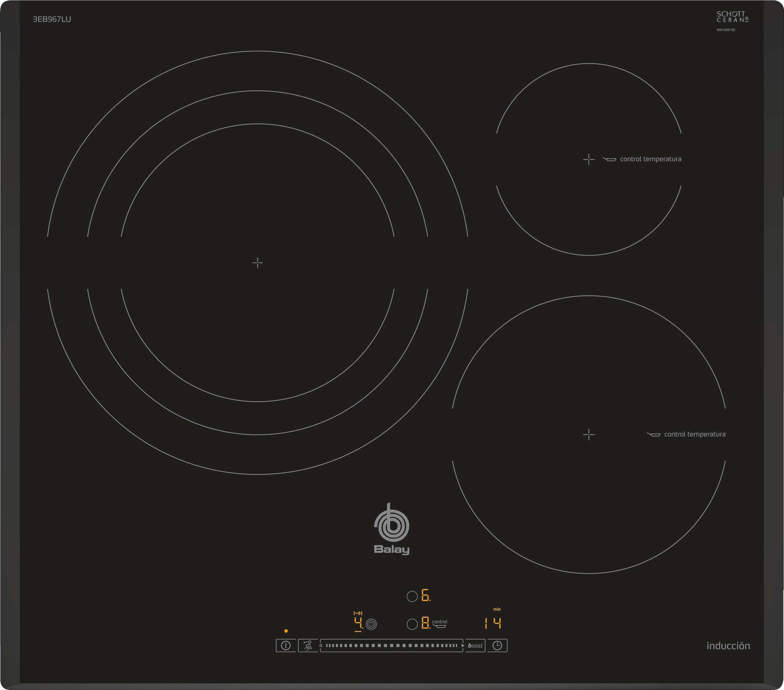The height and width of the screenshot is (690, 784).
Task: Click the pan icon in rear right zone
Action: 609,159
